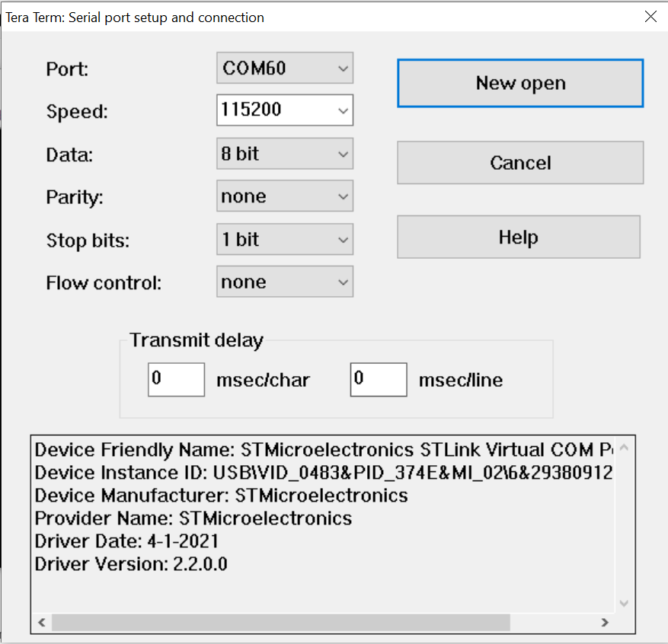Expand the Flow control dropdown
This screenshot has width=668, height=644.
tap(284, 282)
